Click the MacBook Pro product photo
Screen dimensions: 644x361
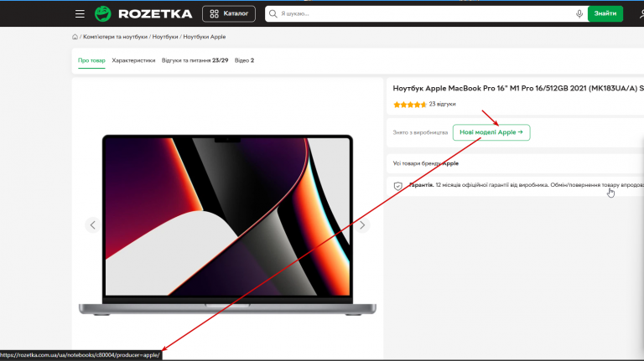[x=227, y=224]
